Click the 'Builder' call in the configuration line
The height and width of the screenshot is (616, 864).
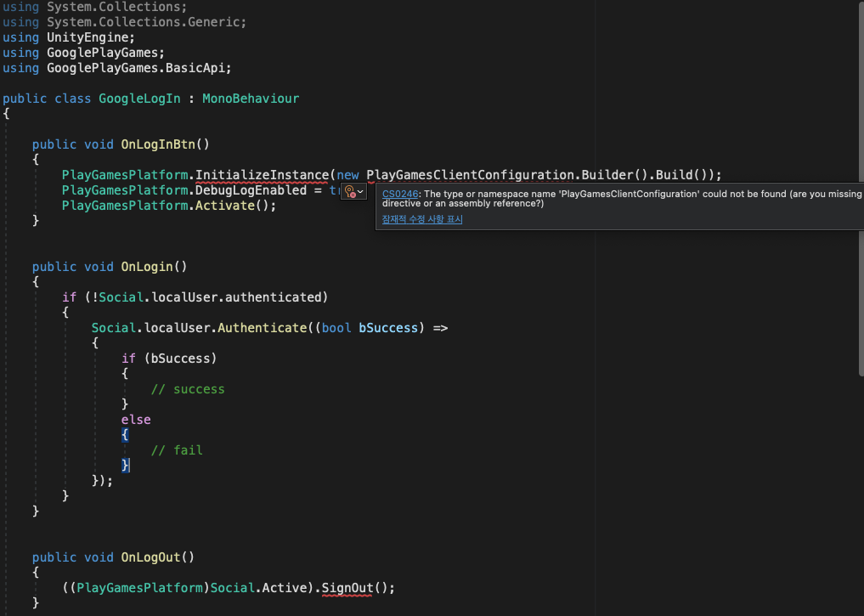(x=607, y=175)
